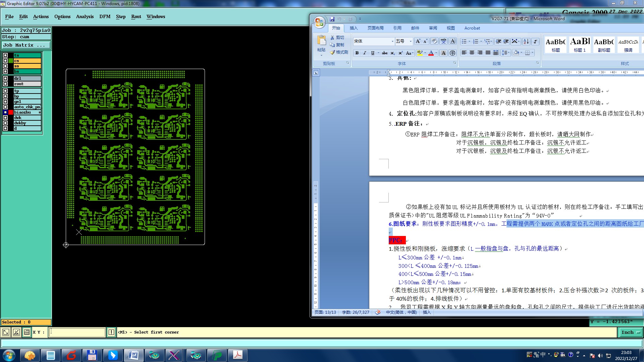
Task: Open the bullet list dropdown arrow
Action: click(469, 41)
